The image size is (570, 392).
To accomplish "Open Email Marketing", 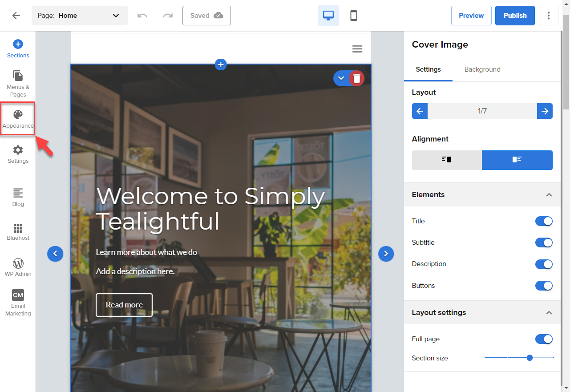I will point(18,303).
